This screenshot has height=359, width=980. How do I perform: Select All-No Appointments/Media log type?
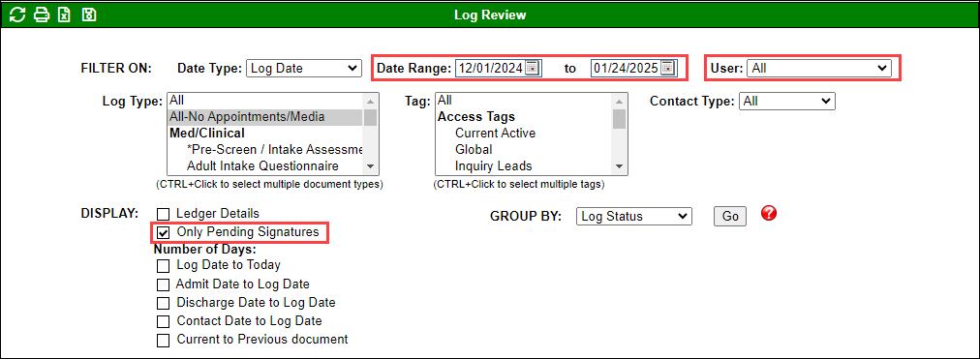pos(265,117)
